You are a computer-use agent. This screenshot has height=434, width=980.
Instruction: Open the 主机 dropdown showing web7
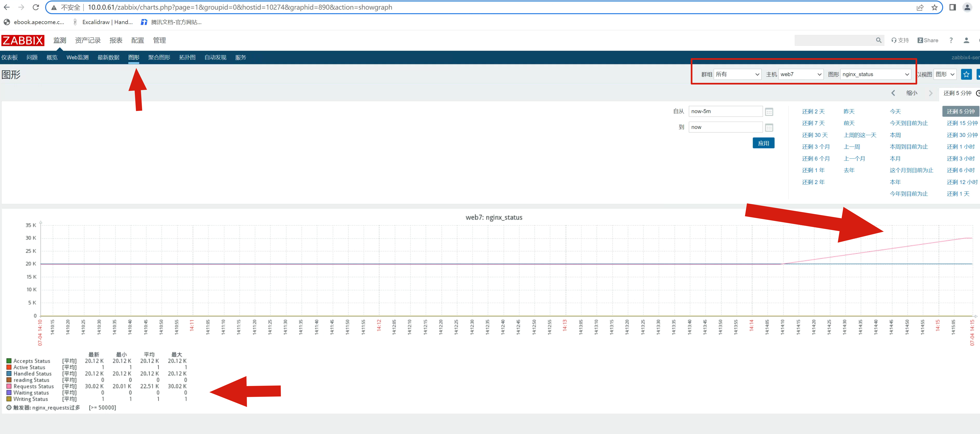801,75
